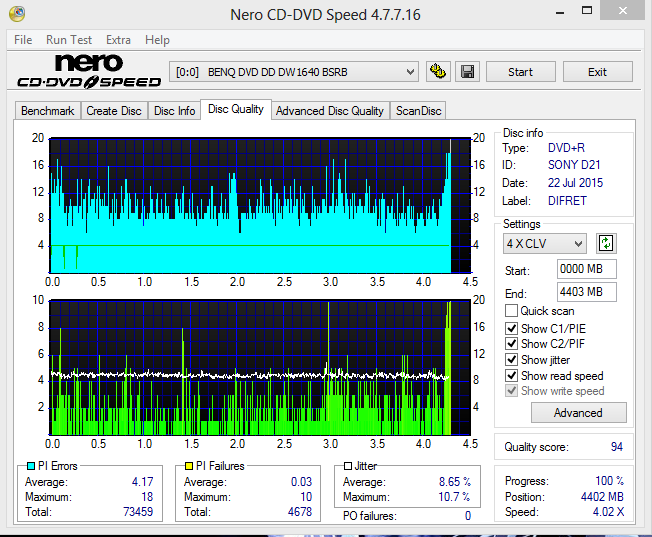Image resolution: width=652 pixels, height=537 pixels.
Task: Click the End position field 4403 MB
Action: 586,292
